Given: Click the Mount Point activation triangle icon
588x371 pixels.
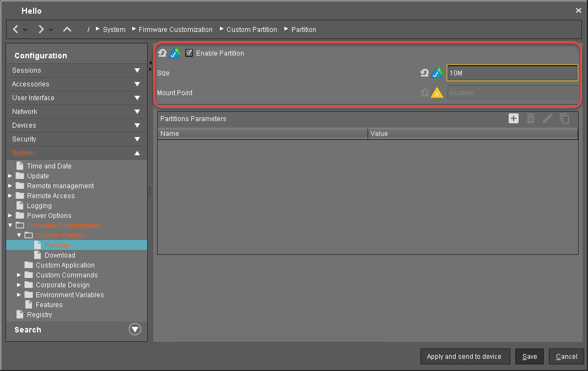Looking at the screenshot, I should pyautogui.click(x=437, y=92).
